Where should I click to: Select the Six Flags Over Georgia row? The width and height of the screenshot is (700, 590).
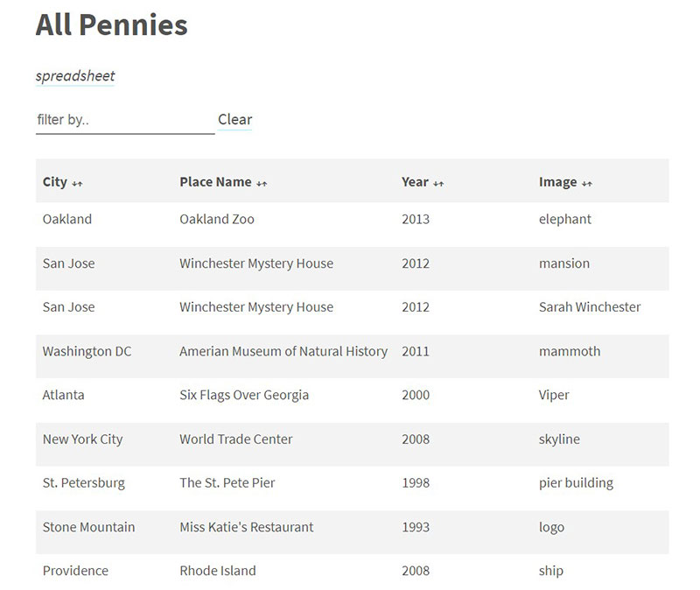pos(243,395)
